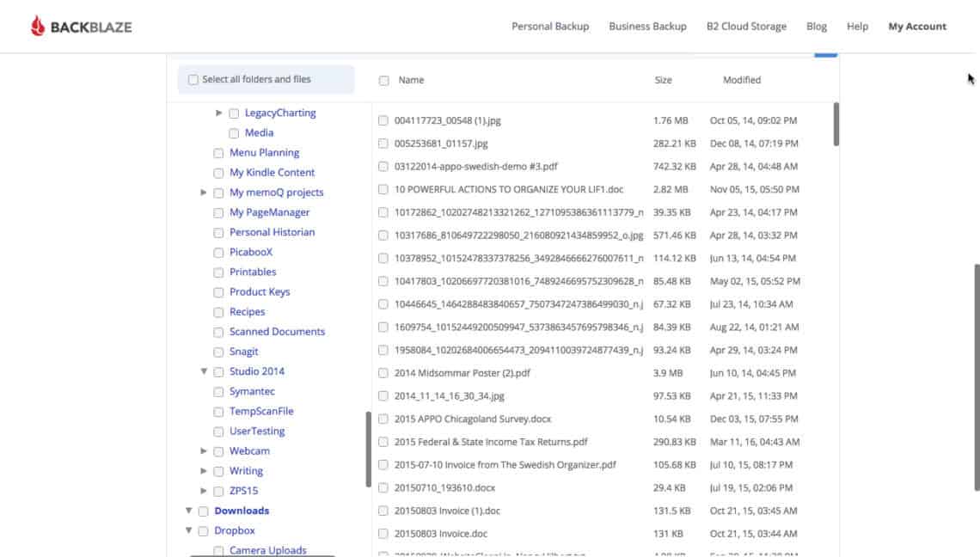Open the Symantec folder
The width and height of the screenshot is (980, 557).
(252, 391)
